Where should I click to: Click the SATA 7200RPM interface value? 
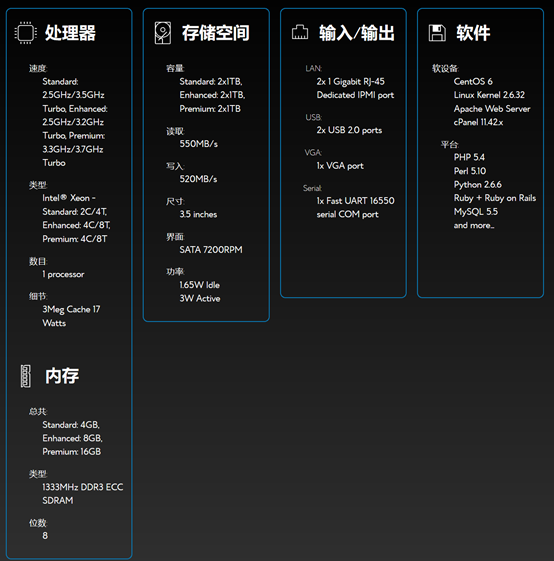coord(211,250)
